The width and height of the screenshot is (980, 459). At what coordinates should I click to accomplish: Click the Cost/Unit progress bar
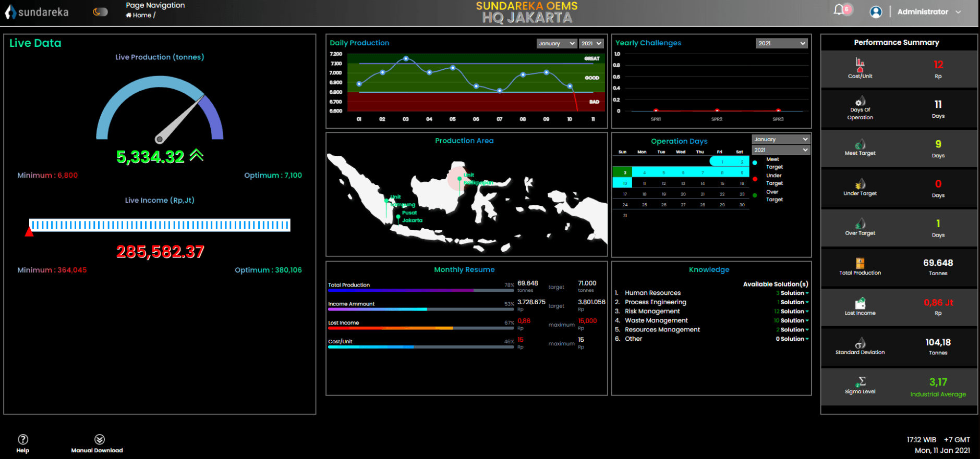tap(420, 347)
